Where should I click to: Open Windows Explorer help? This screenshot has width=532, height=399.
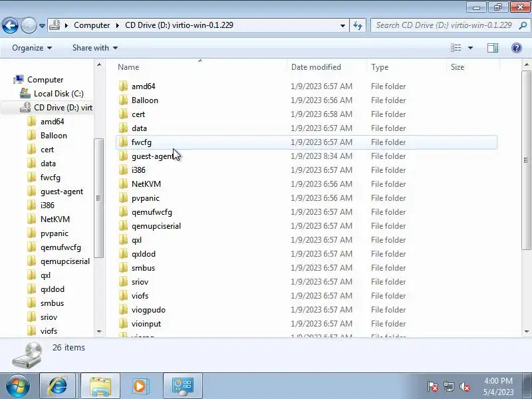coord(517,48)
